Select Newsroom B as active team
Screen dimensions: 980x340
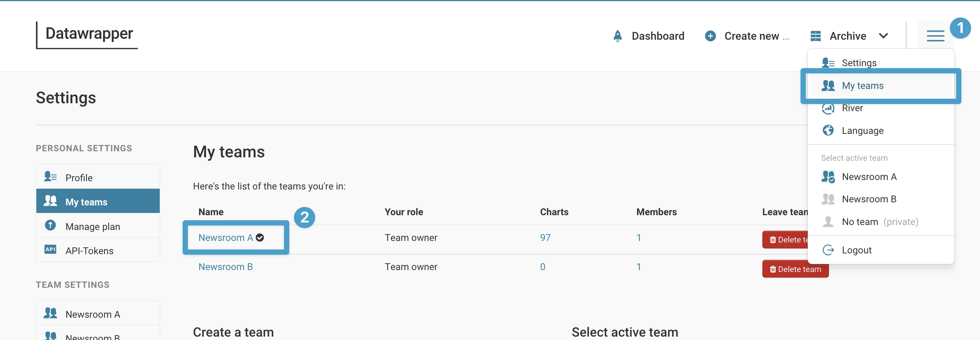[x=869, y=199]
